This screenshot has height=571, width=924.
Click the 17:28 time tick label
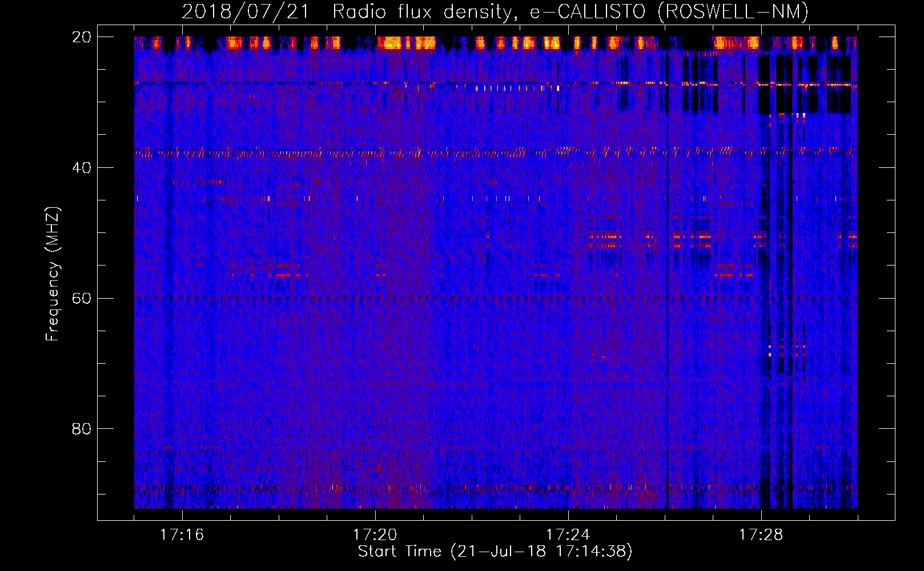click(761, 535)
